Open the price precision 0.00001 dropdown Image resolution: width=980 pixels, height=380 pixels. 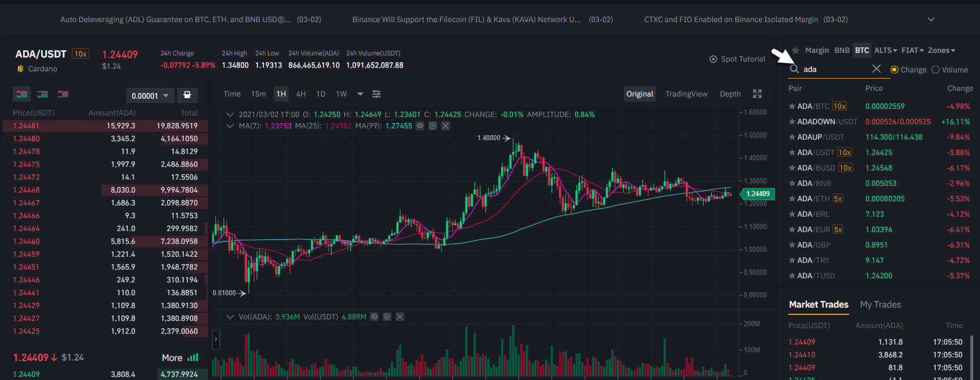(149, 96)
